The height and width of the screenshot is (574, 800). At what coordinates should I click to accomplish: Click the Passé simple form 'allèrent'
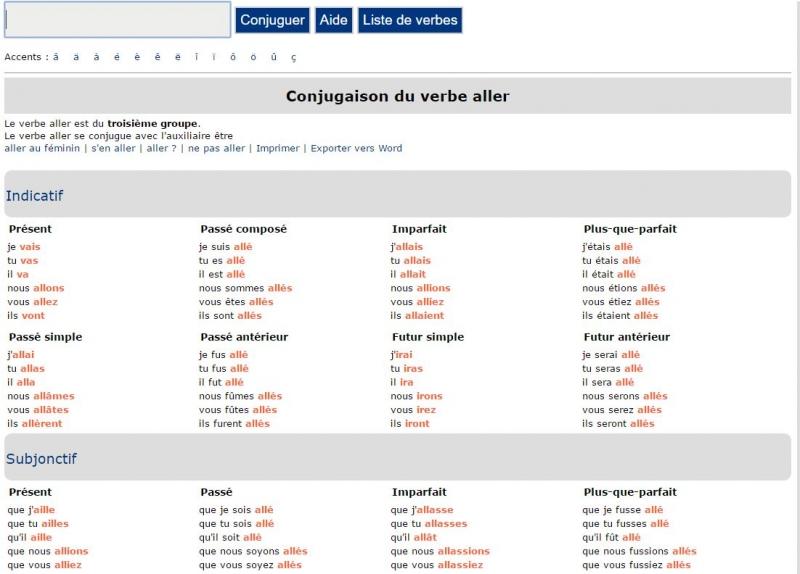coord(42,424)
